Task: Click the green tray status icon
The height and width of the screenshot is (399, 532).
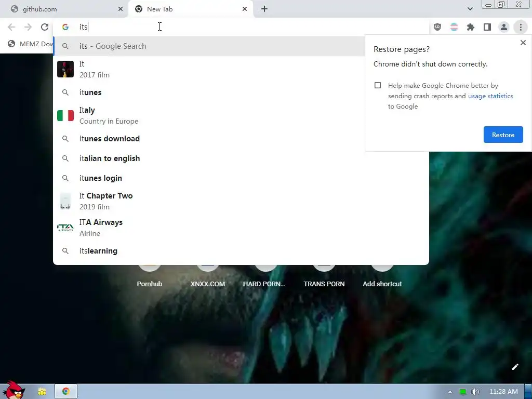Action: (462, 392)
